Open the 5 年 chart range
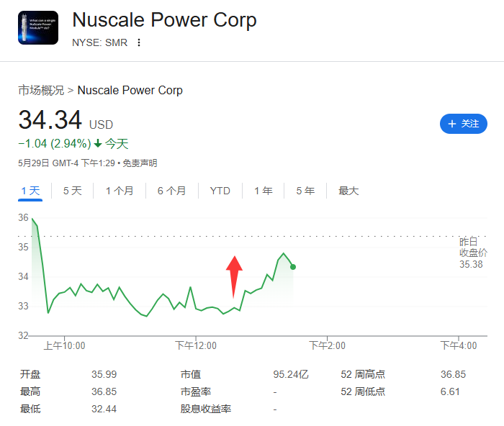The width and height of the screenshot is (504, 426). (x=305, y=191)
